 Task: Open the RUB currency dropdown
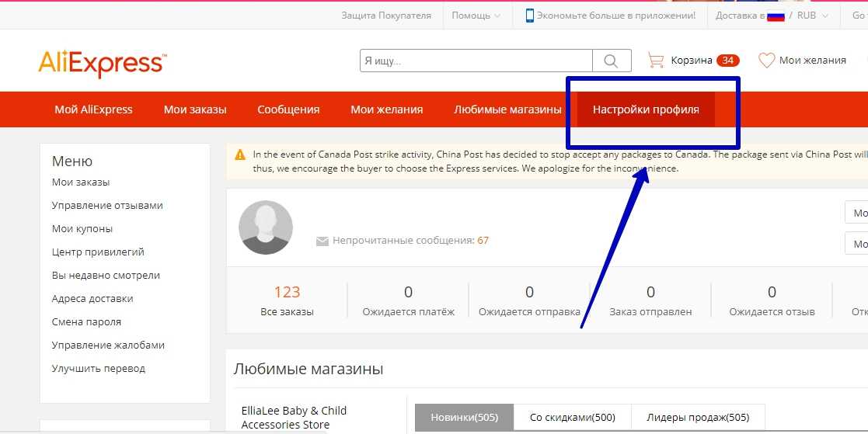812,16
